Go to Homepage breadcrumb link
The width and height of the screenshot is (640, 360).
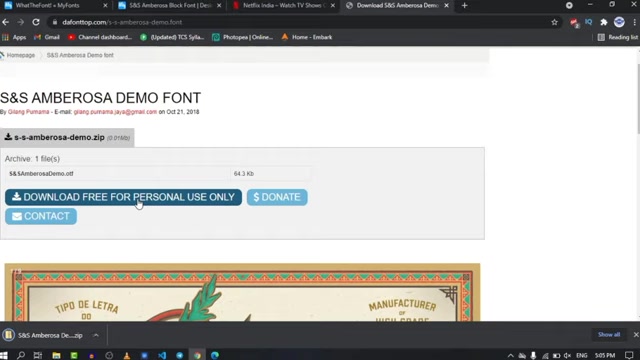(20, 55)
